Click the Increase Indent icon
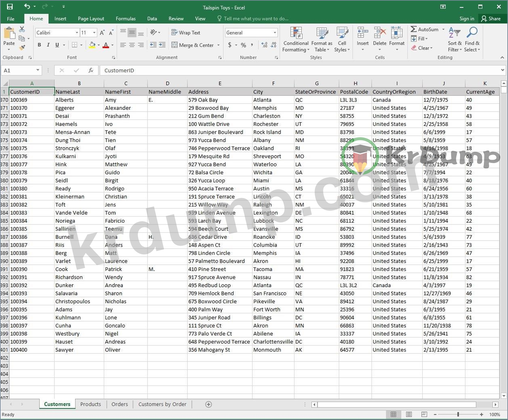508x420 pixels. point(163,45)
